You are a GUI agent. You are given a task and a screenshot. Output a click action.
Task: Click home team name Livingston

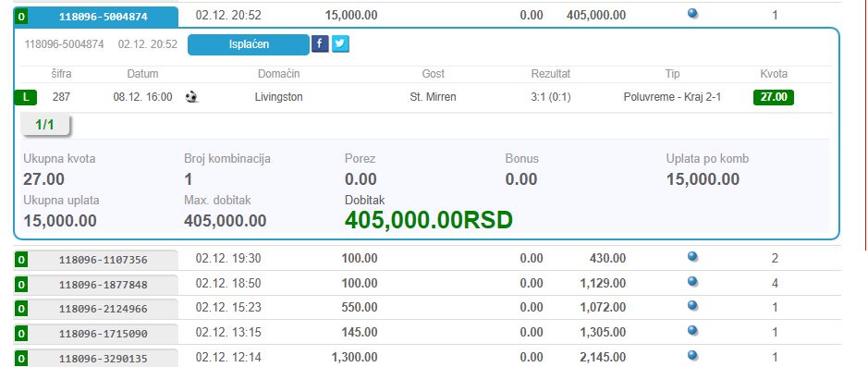point(279,97)
